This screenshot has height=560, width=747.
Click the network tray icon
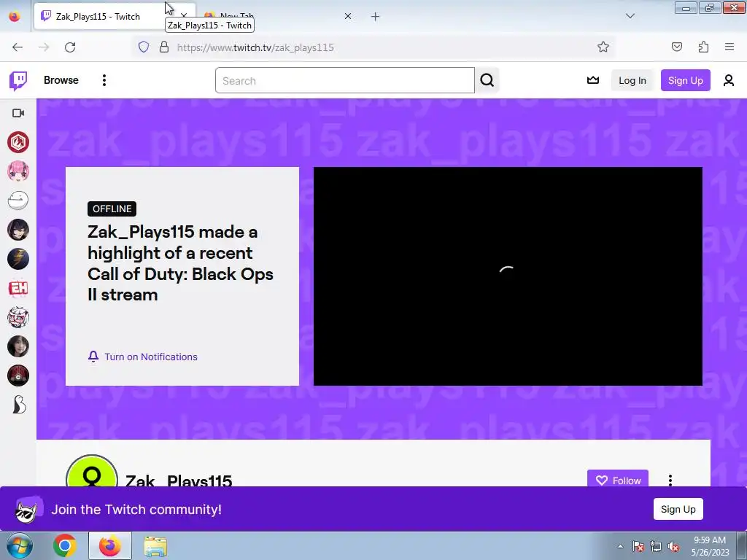click(656, 546)
